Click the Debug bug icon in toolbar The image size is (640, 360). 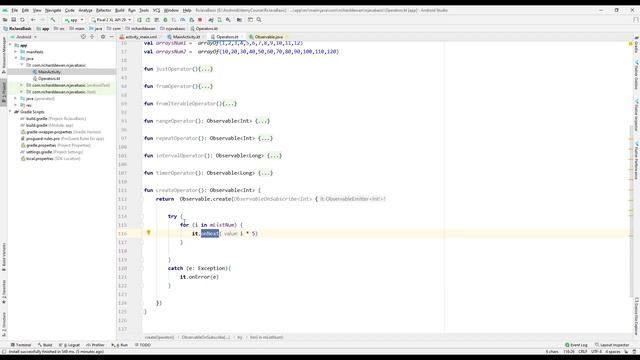pyautogui.click(x=165, y=20)
